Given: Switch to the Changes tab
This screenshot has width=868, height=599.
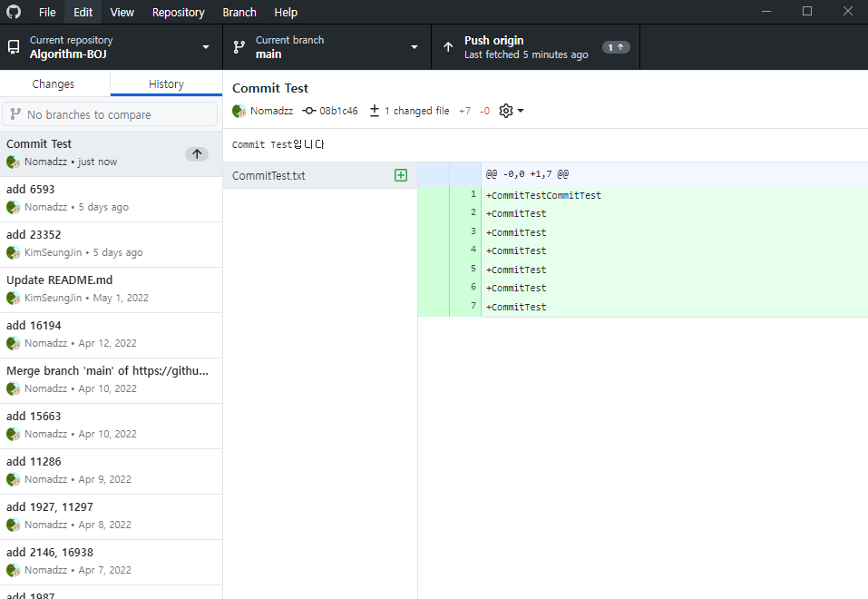Looking at the screenshot, I should [54, 83].
